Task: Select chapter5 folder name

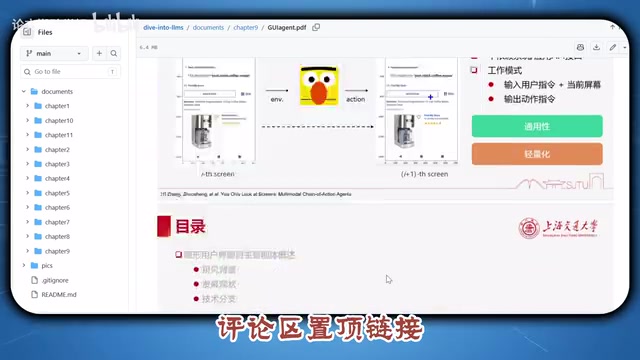Action: pos(57,193)
